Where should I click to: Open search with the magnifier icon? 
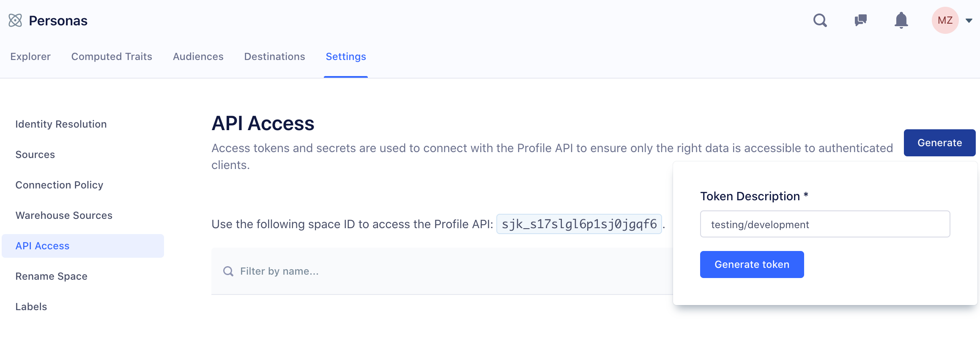click(x=820, y=20)
